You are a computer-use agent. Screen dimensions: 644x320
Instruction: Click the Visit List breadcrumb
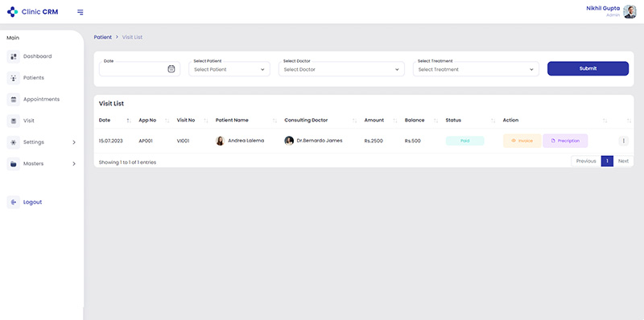coord(132,37)
